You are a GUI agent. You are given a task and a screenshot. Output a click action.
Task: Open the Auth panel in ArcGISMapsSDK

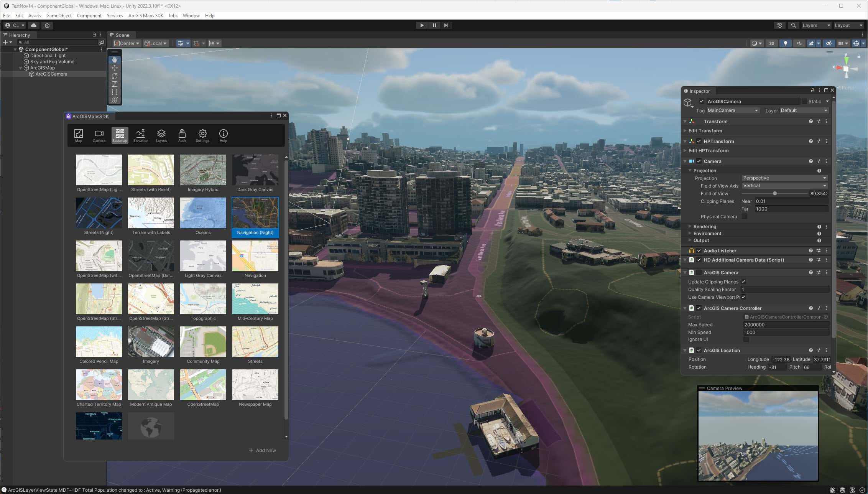point(182,135)
